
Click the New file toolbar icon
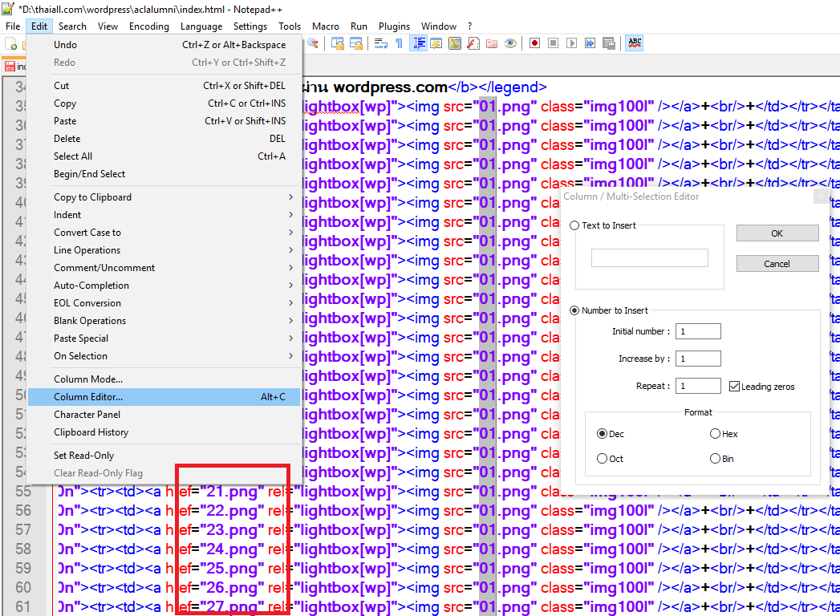pyautogui.click(x=11, y=44)
